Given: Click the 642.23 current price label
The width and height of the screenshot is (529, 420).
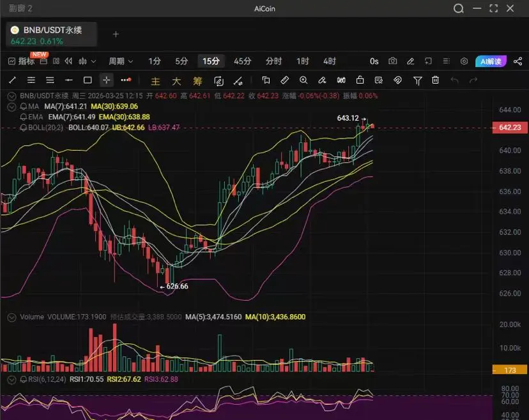Looking at the screenshot, I should point(509,128).
